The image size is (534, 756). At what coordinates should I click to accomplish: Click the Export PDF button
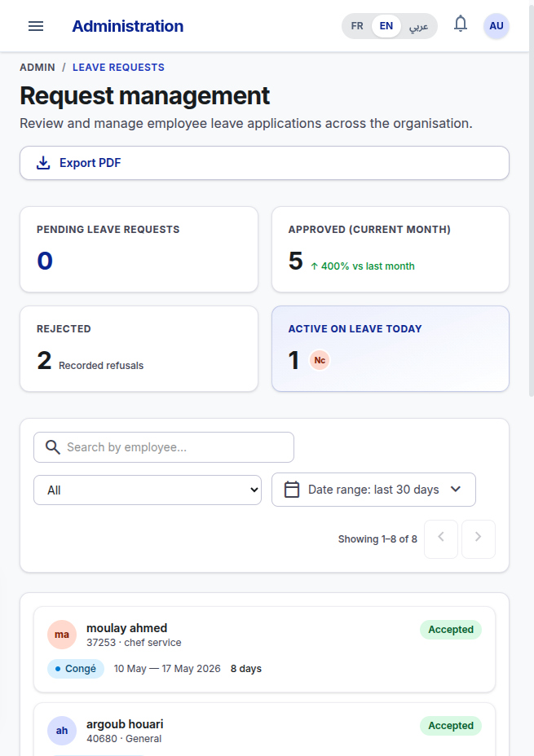[x=264, y=163]
